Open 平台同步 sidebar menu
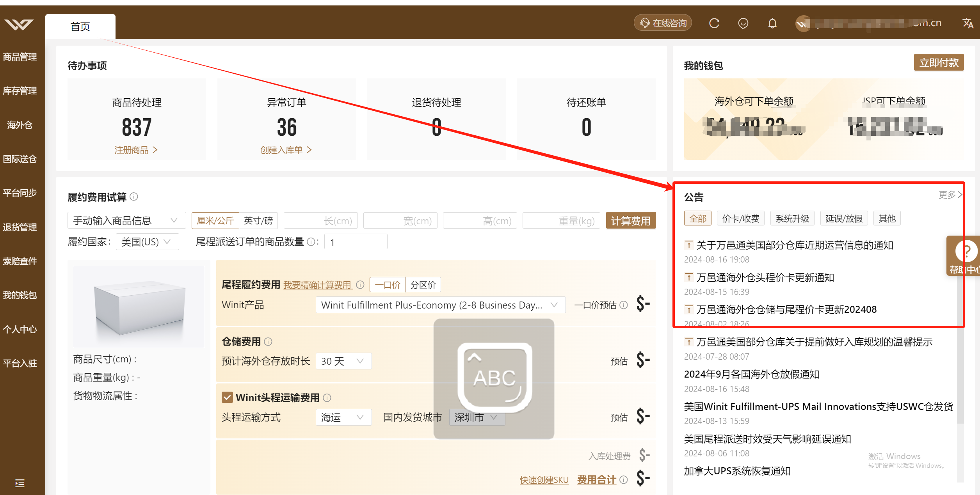The image size is (980, 495). 20,193
